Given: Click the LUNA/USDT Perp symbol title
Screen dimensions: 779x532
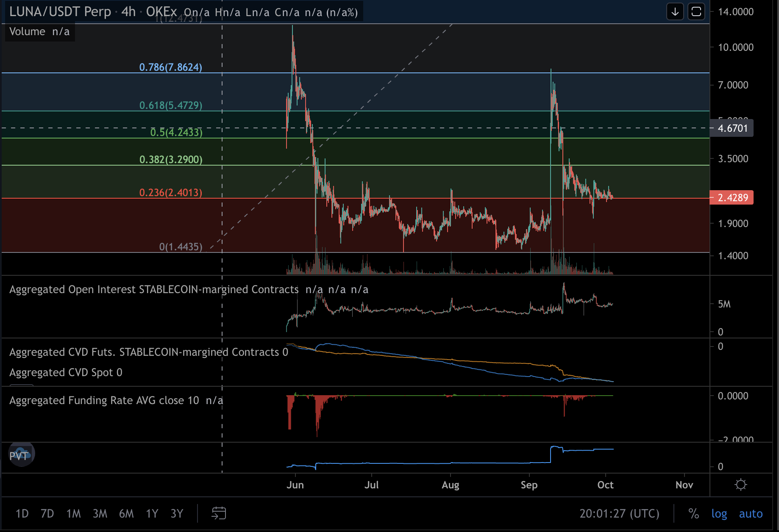Looking at the screenshot, I should 60,11.
